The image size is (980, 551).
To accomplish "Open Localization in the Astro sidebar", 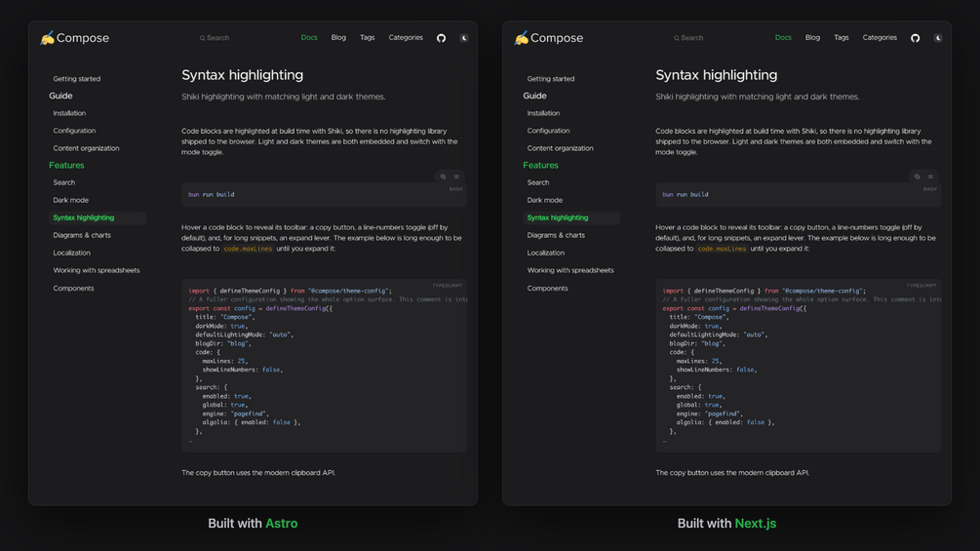I will (72, 253).
